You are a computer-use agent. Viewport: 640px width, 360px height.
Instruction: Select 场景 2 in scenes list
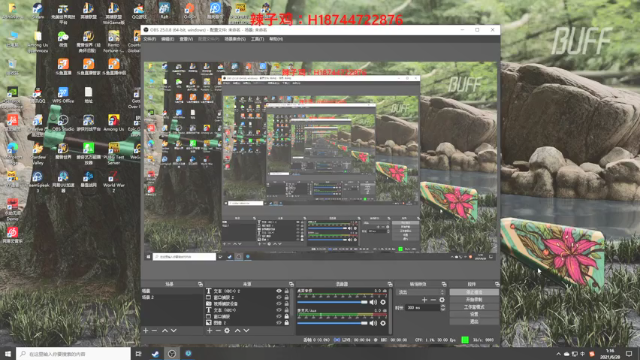(x=171, y=297)
